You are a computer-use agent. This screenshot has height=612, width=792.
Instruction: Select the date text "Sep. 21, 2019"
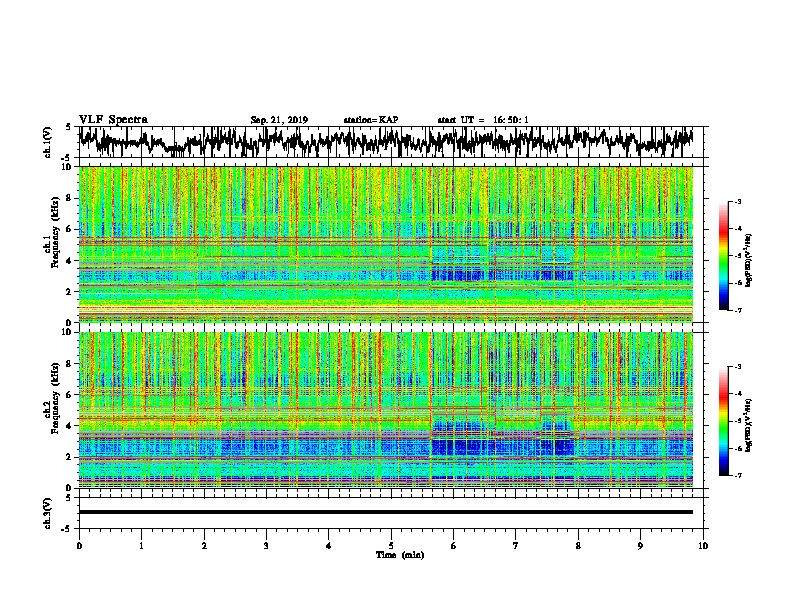pos(279,120)
